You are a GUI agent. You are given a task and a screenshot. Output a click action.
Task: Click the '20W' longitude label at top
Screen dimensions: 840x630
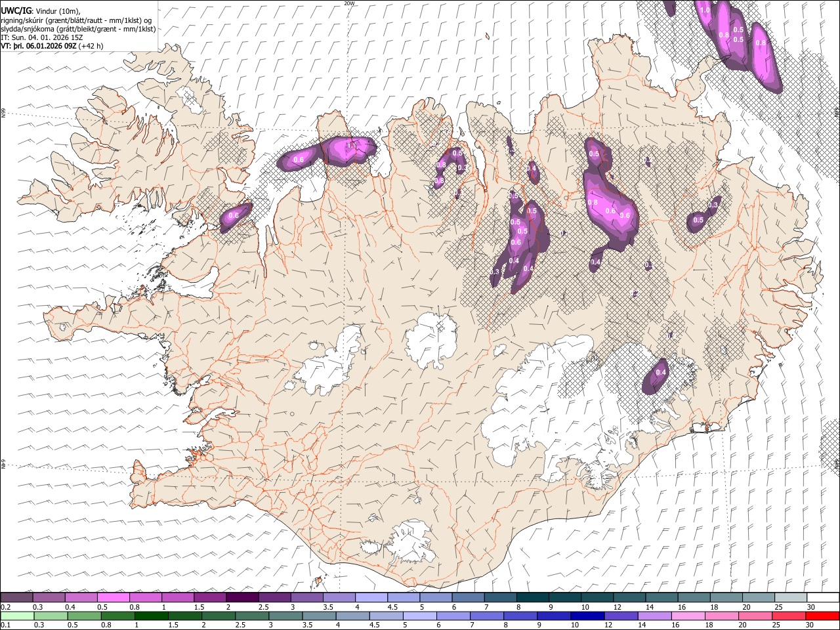coord(349,3)
